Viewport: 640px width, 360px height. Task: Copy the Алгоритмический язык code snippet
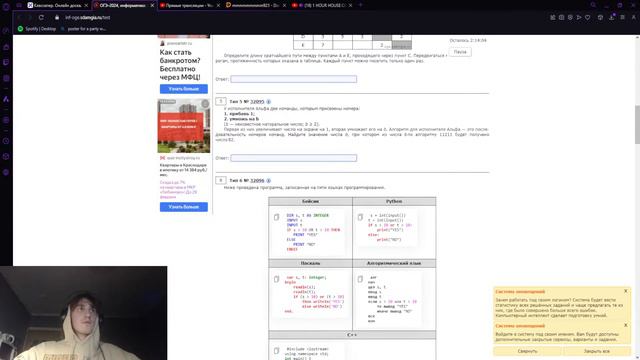click(360, 279)
